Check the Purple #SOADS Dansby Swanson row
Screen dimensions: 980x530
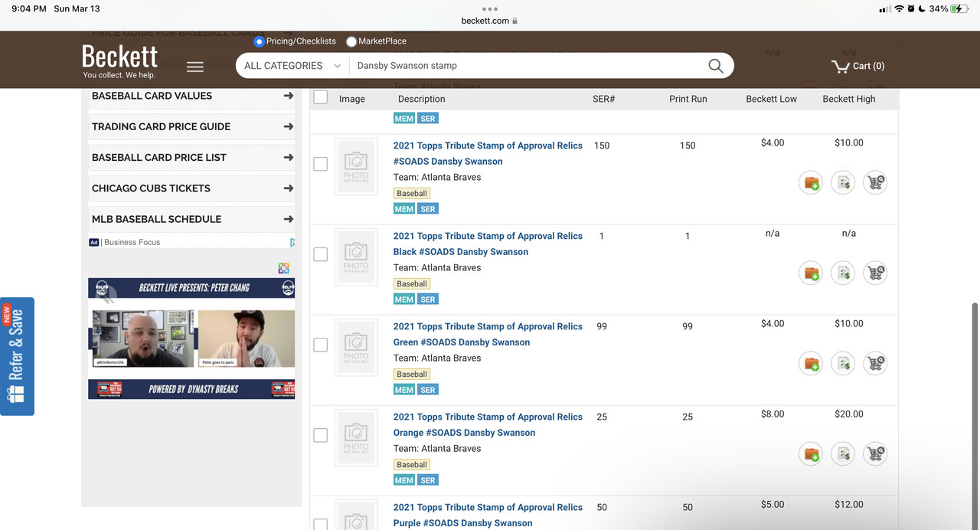(321, 524)
